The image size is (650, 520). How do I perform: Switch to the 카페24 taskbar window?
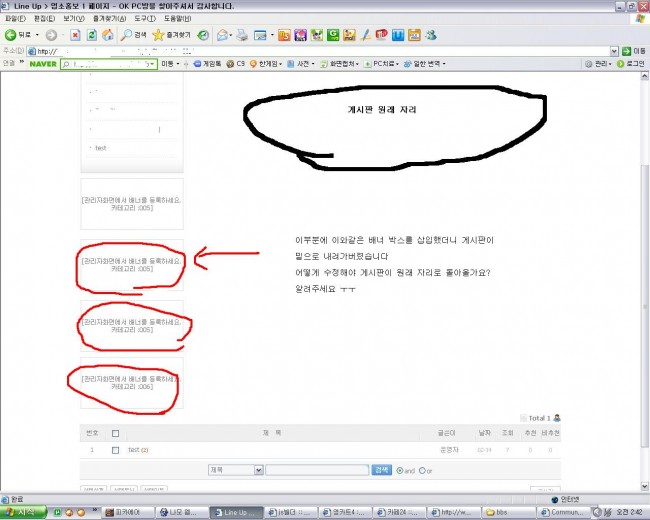[x=399, y=513]
